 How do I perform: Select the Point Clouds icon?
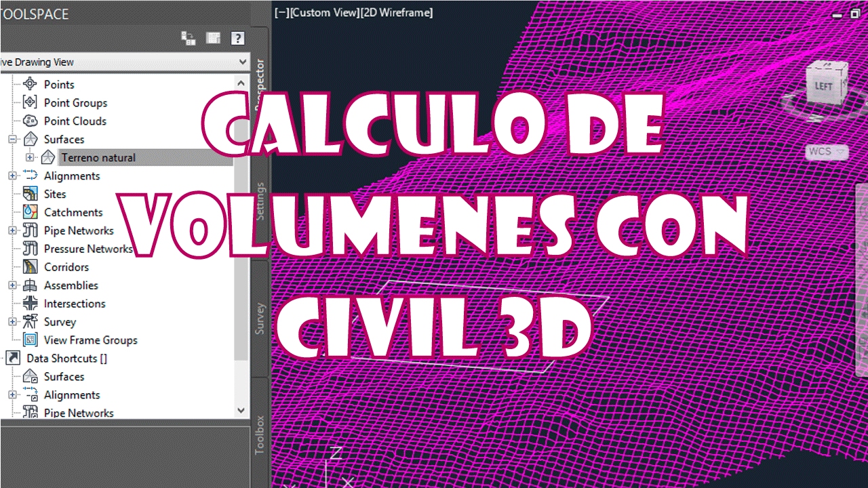31,121
